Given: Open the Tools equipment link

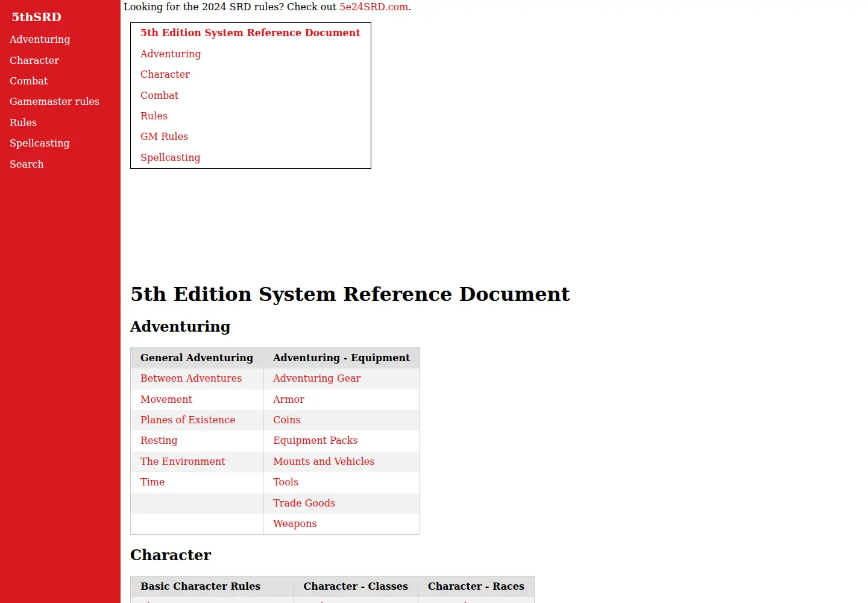Looking at the screenshot, I should pyautogui.click(x=286, y=482).
